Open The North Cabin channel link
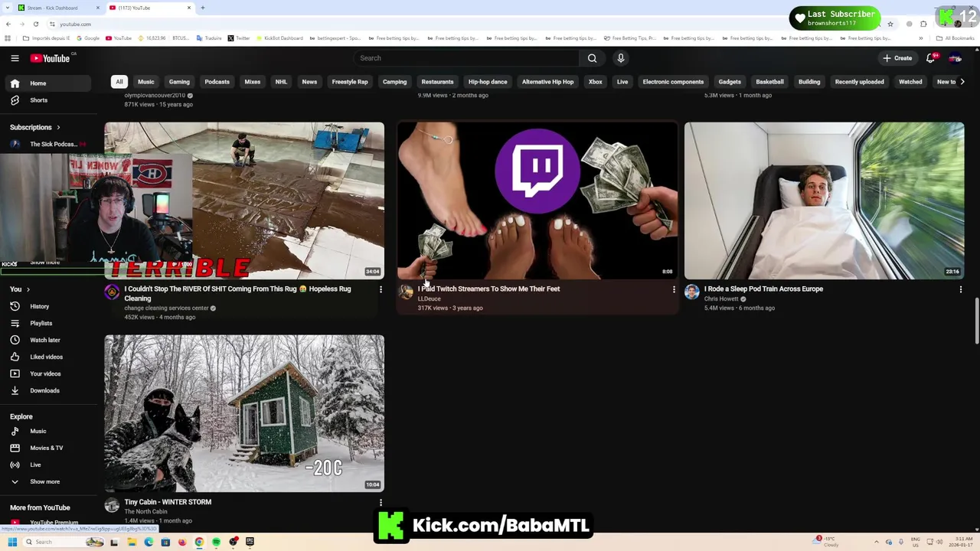980x551 pixels. click(145, 511)
